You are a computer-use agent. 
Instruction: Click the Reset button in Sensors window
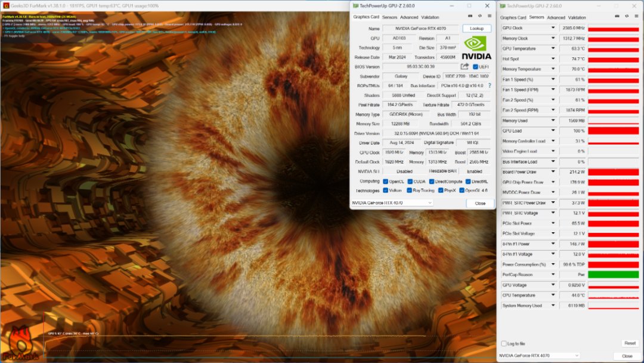(x=630, y=343)
